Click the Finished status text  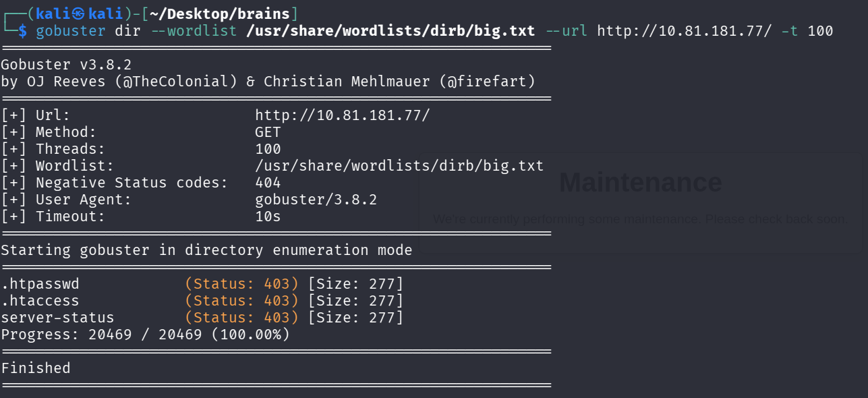(x=36, y=368)
